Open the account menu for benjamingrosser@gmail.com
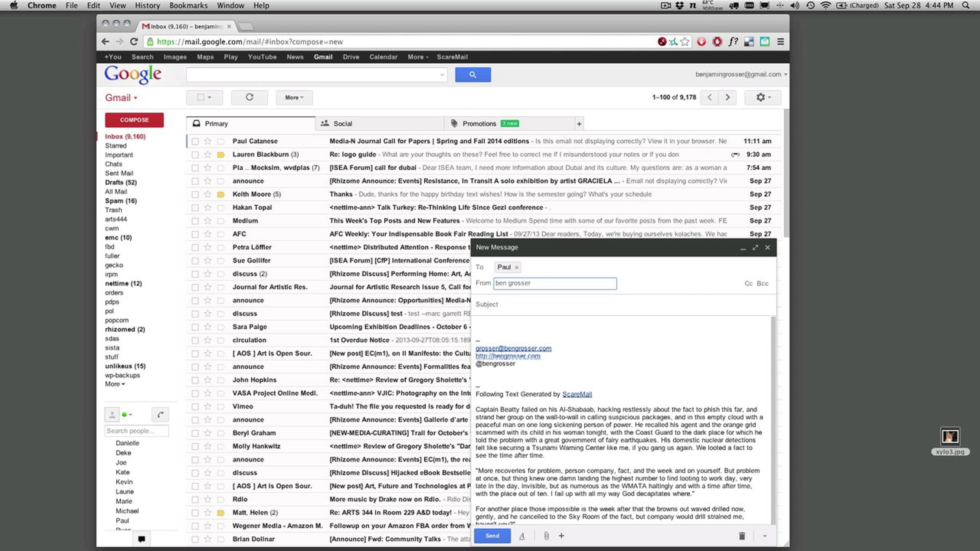 click(741, 74)
